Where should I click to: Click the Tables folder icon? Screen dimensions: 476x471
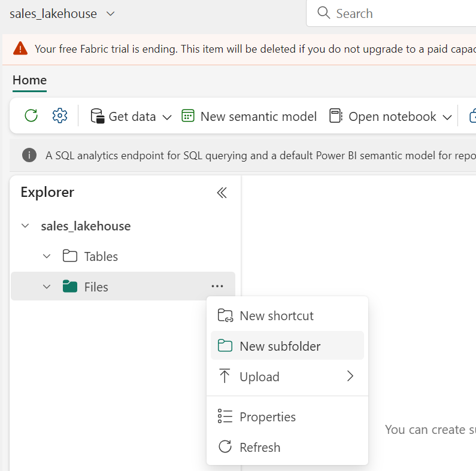coord(70,256)
